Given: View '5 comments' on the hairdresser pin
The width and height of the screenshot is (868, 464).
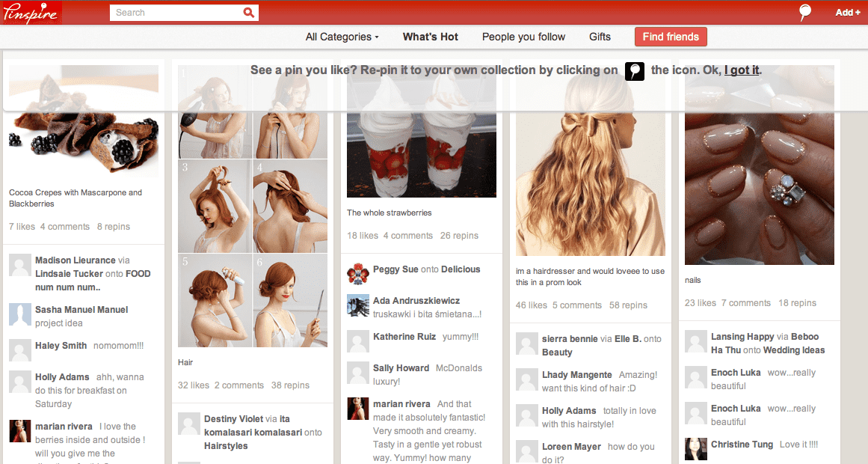Looking at the screenshot, I should click(x=577, y=305).
